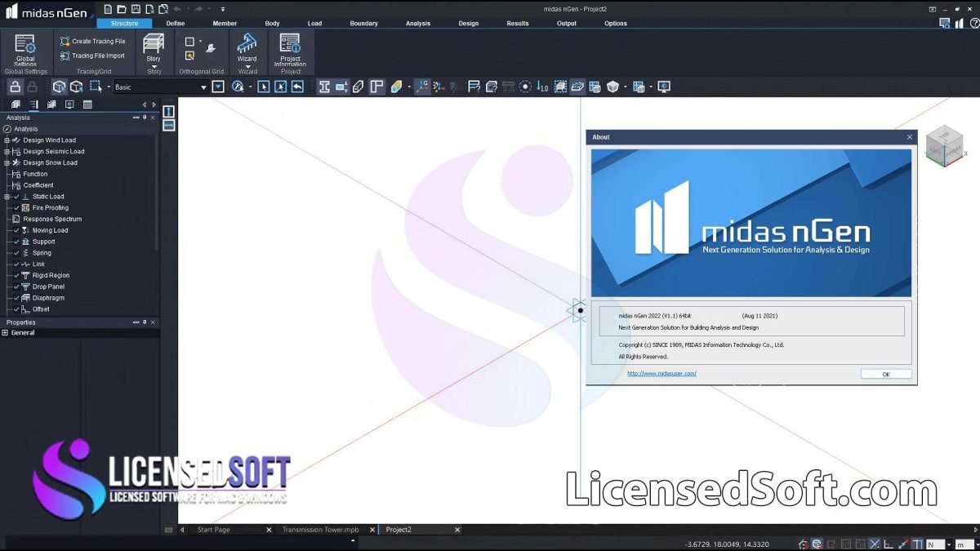Open the Transmission Tower.mpb document tab

tap(321, 530)
